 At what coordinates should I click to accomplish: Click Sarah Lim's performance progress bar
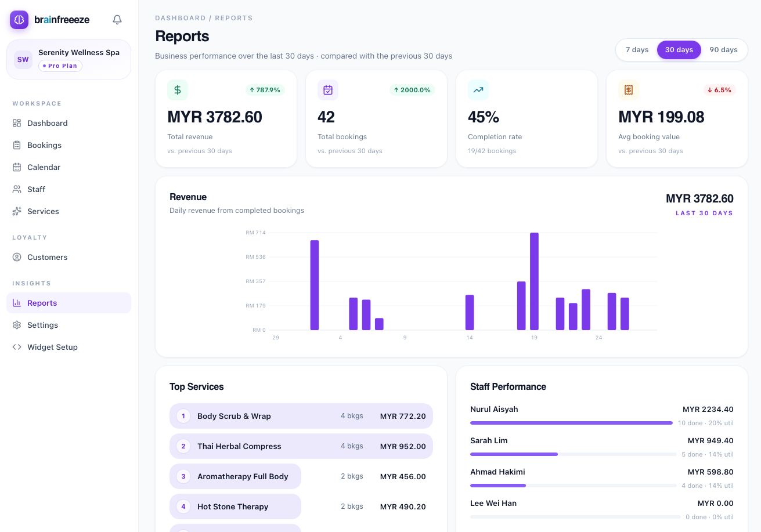[573, 454]
